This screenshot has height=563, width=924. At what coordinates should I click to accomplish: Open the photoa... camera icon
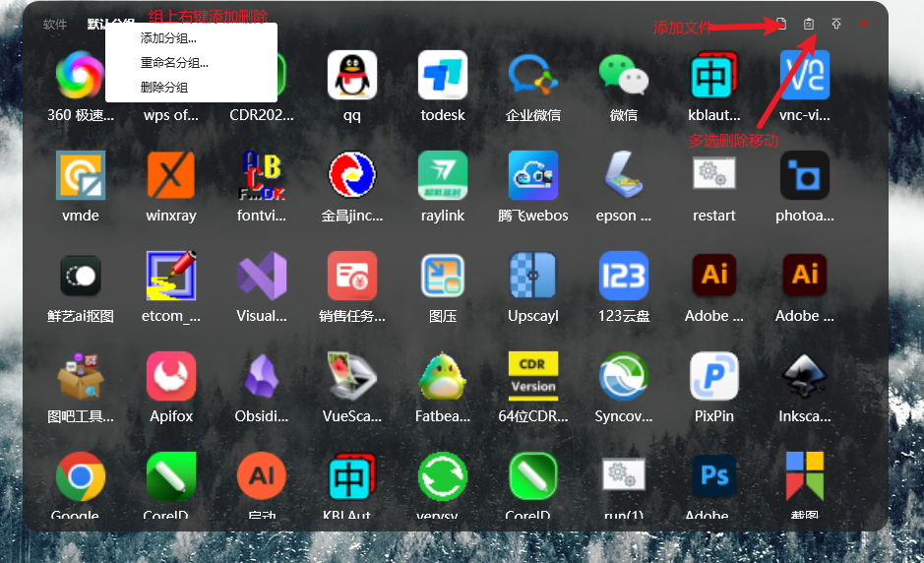click(804, 175)
